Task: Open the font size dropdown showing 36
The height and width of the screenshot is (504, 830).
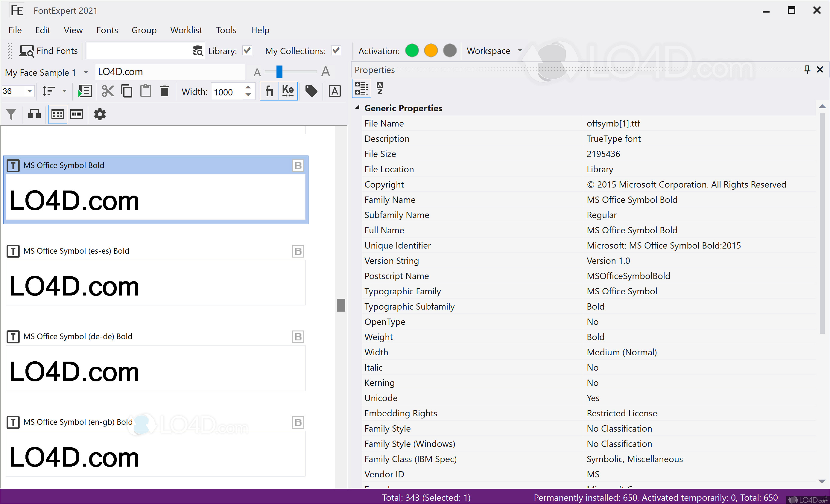Action: pos(29,91)
